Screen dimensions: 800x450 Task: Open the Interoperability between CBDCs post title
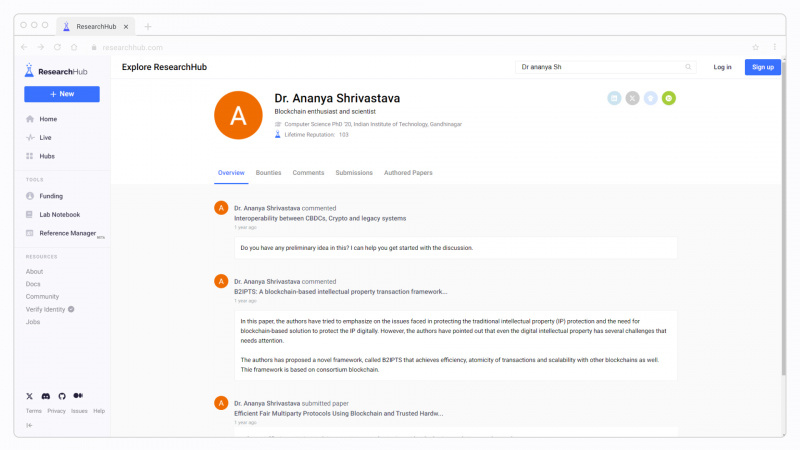[320, 218]
